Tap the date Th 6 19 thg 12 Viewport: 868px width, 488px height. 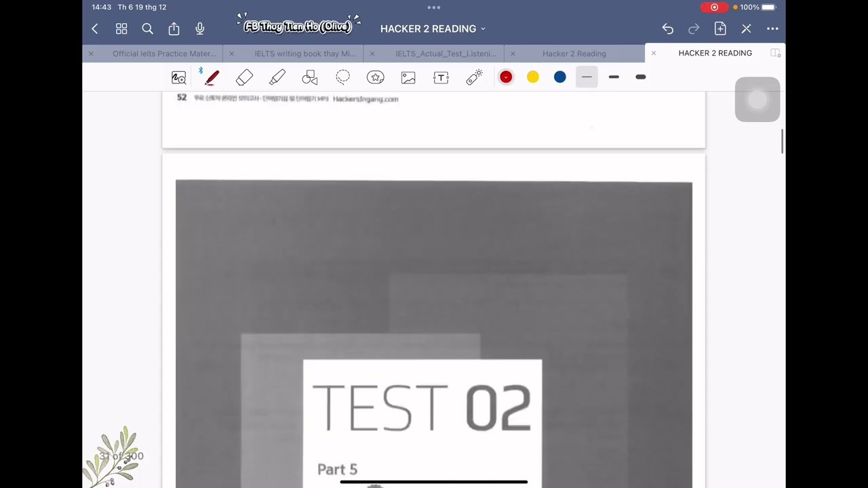[142, 7]
